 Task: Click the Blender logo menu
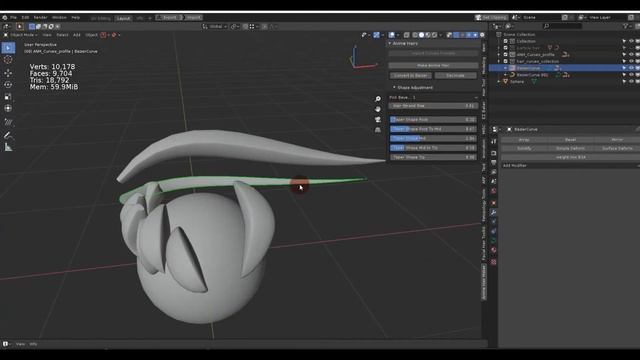4,18
